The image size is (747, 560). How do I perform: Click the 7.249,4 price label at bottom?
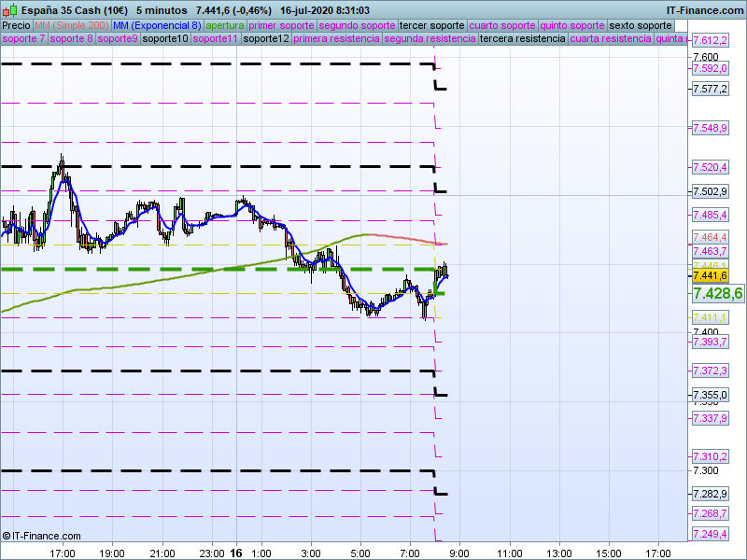coord(710,534)
